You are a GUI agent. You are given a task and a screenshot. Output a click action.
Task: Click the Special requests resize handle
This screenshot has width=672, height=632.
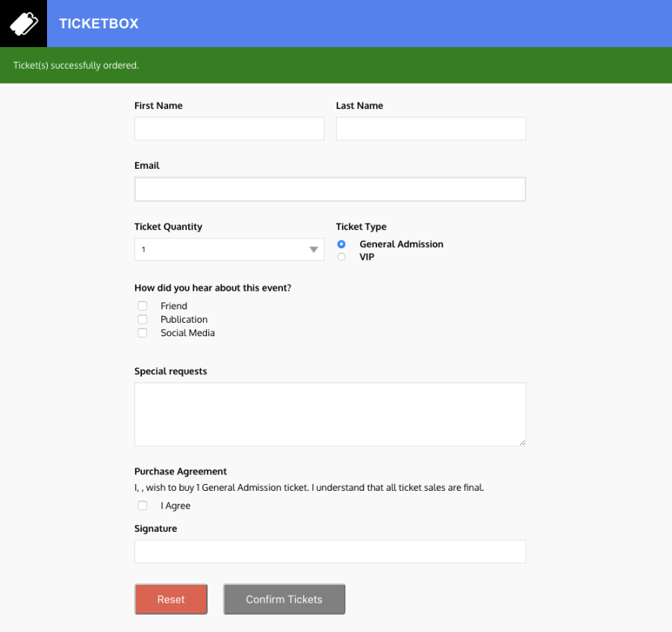click(x=522, y=442)
